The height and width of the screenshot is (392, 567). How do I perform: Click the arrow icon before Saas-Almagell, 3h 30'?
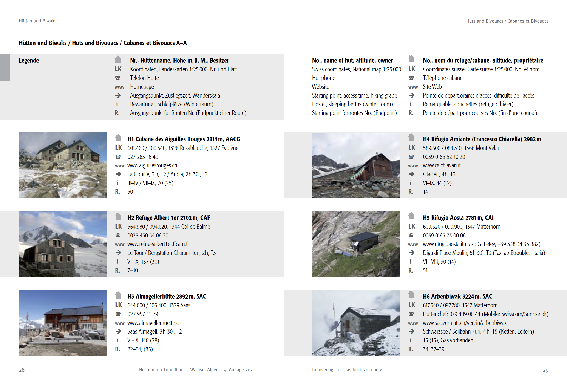[118, 331]
